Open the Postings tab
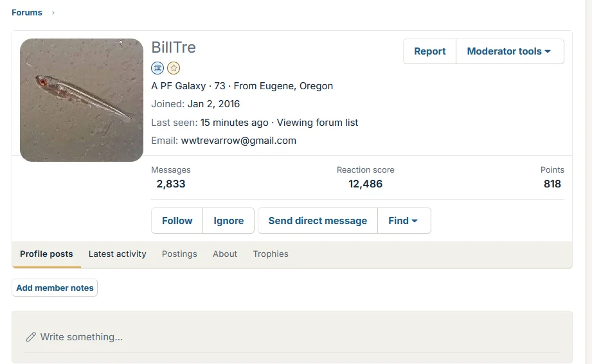 (x=179, y=254)
